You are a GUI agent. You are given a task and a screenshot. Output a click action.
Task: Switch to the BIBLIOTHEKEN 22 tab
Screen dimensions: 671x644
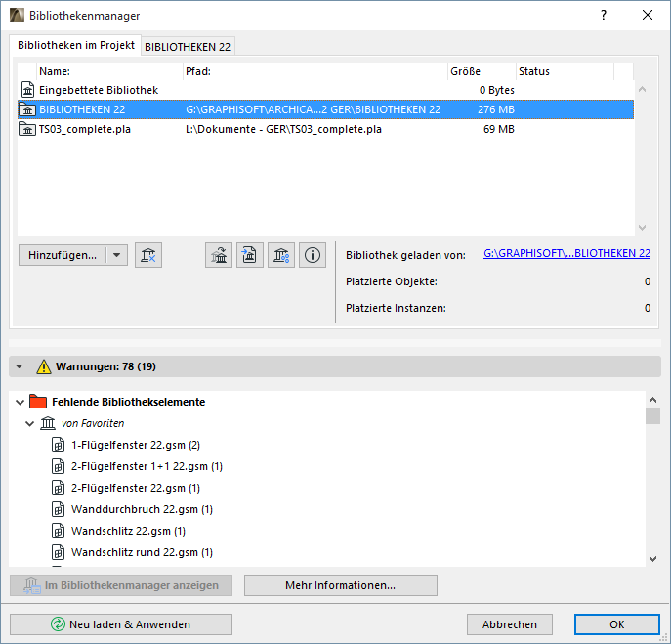[x=188, y=47]
